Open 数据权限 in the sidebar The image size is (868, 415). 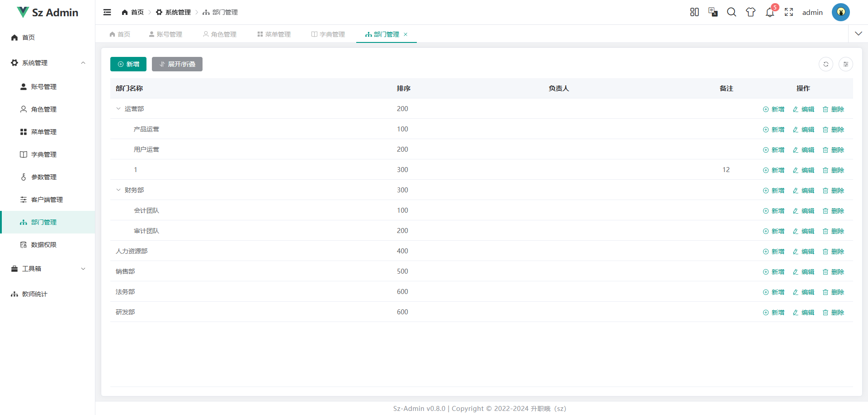[47, 245]
